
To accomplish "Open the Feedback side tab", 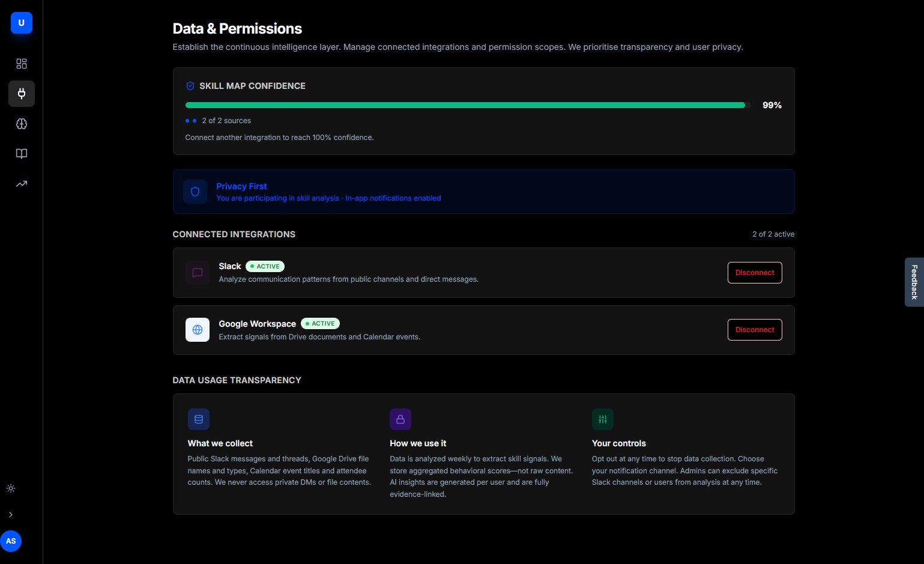I will click(x=914, y=282).
